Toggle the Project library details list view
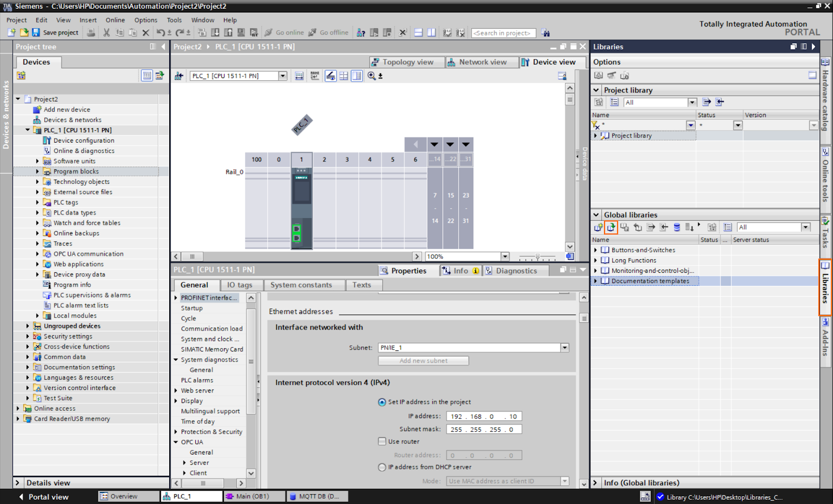Viewport: 833px width, 504px height. click(615, 102)
